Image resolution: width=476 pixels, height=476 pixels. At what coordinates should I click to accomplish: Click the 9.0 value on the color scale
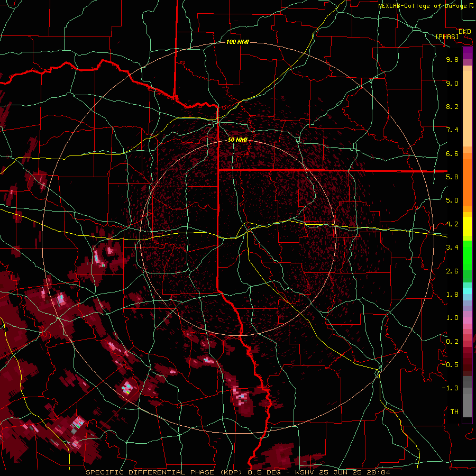(x=452, y=83)
